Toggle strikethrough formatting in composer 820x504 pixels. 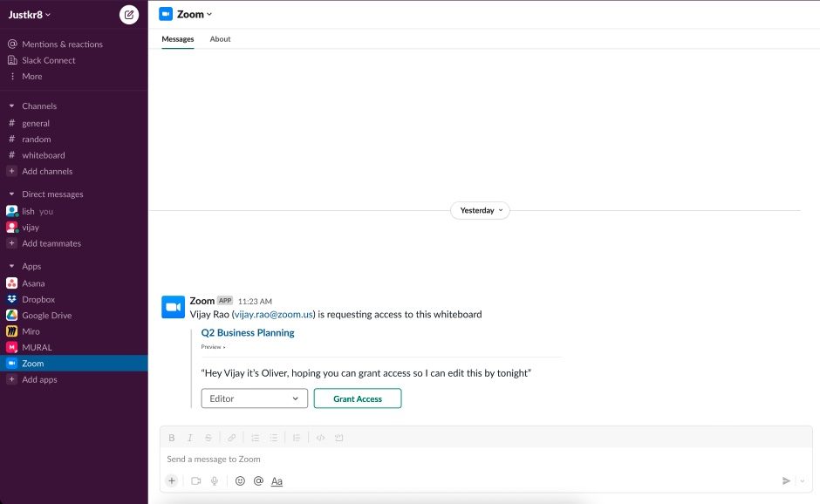tap(208, 438)
